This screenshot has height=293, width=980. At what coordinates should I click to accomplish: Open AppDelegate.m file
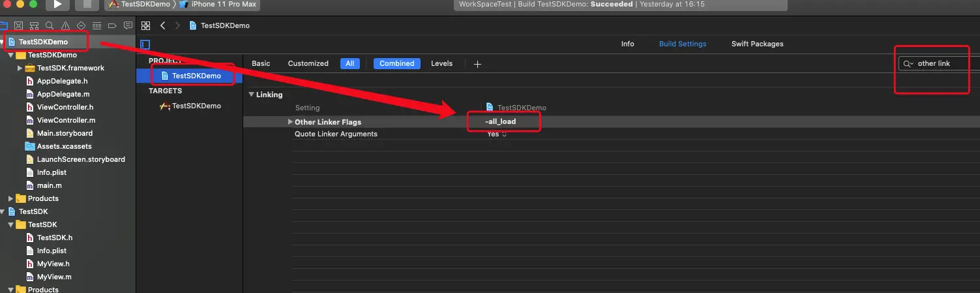point(63,94)
